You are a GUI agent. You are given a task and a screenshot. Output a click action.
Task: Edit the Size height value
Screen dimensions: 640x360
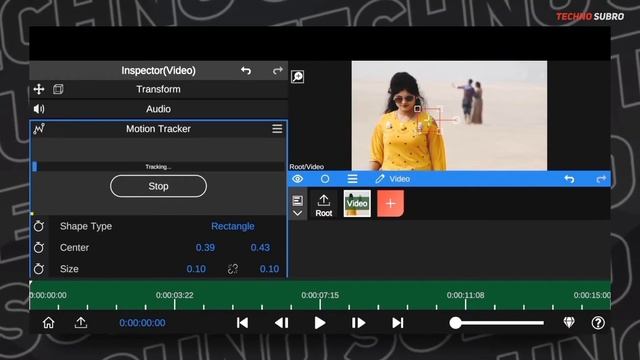coord(269,269)
